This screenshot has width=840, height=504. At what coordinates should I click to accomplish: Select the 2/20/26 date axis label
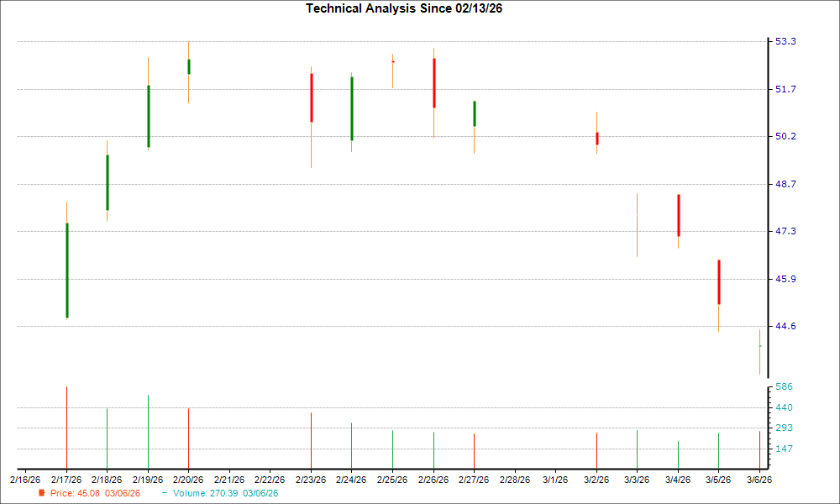coord(188,479)
